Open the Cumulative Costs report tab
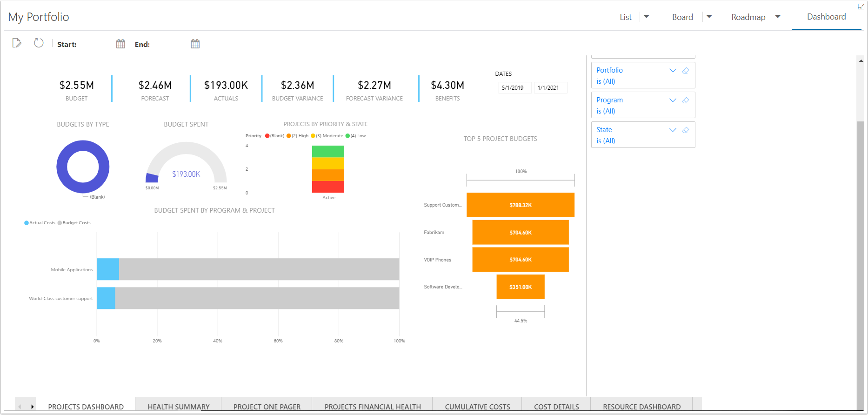 [x=477, y=406]
